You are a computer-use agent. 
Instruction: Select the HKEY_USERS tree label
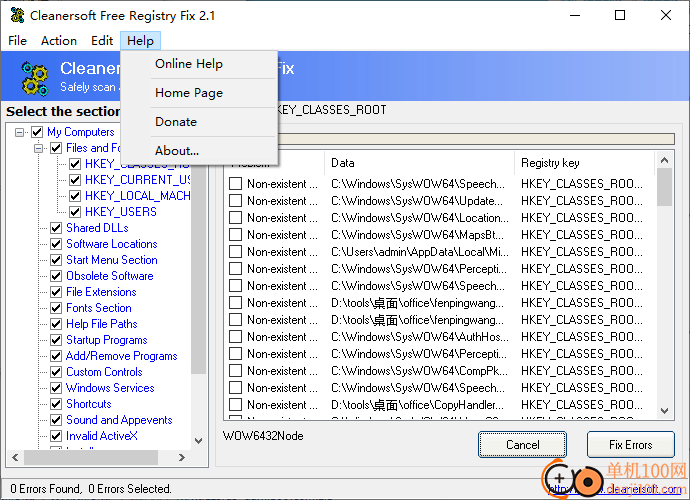click(x=121, y=212)
